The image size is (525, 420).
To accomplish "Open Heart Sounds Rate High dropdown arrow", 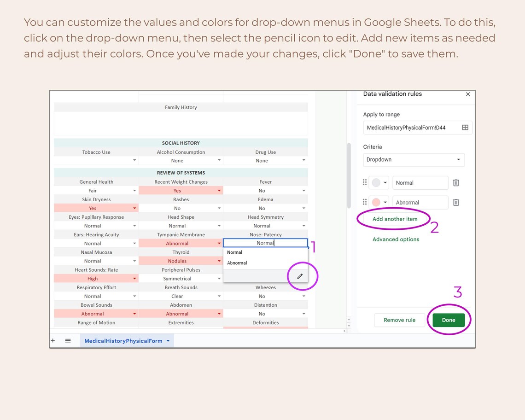I will coord(134,278).
